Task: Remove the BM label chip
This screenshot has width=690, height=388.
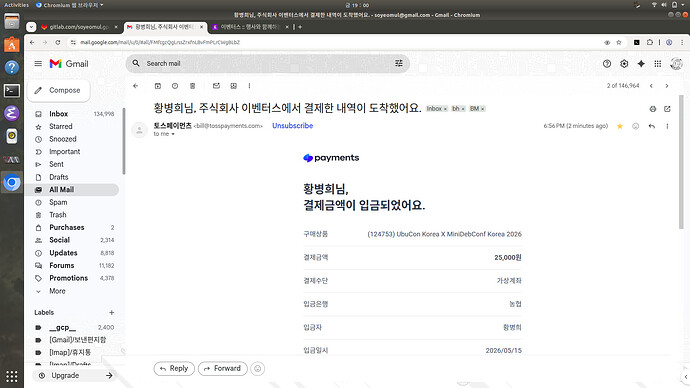Action: pyautogui.click(x=483, y=109)
